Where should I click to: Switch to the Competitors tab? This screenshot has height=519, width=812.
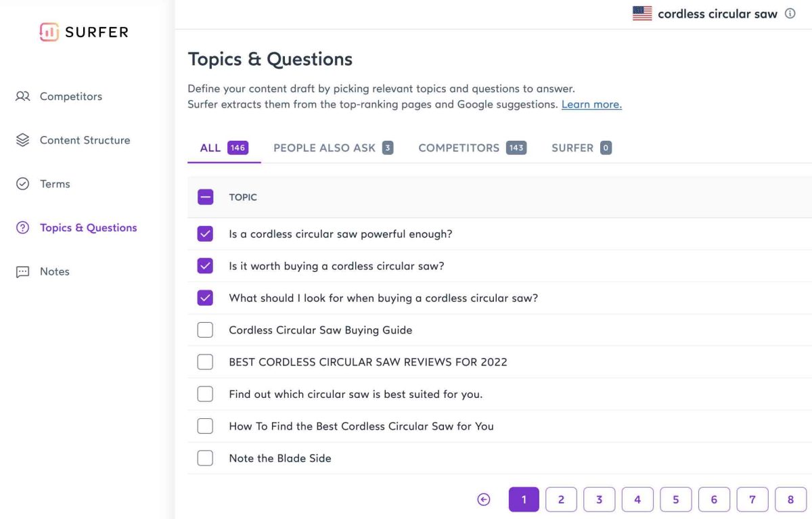point(472,148)
